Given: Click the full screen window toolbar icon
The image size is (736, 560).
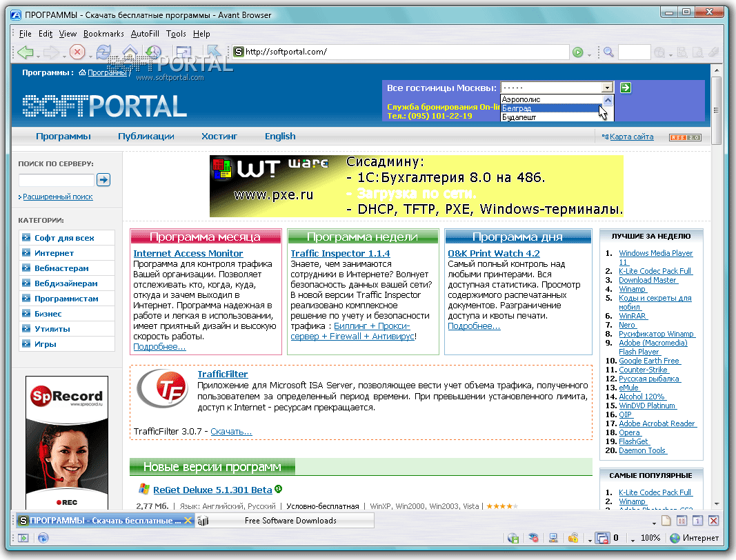Looking at the screenshot, I should [183, 51].
